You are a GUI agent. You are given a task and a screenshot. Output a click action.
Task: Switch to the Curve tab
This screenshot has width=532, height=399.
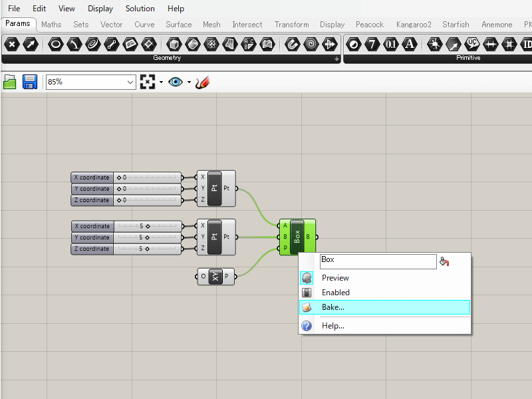[144, 25]
